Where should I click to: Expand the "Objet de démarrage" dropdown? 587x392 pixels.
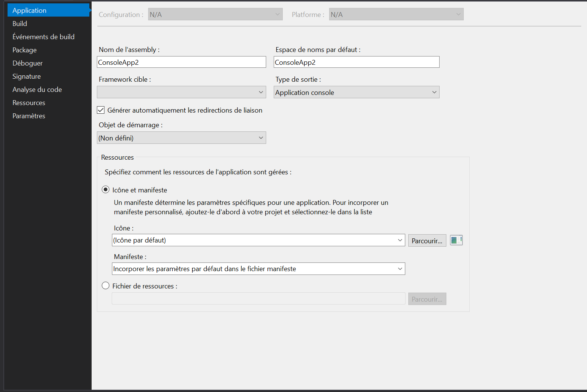click(x=261, y=137)
